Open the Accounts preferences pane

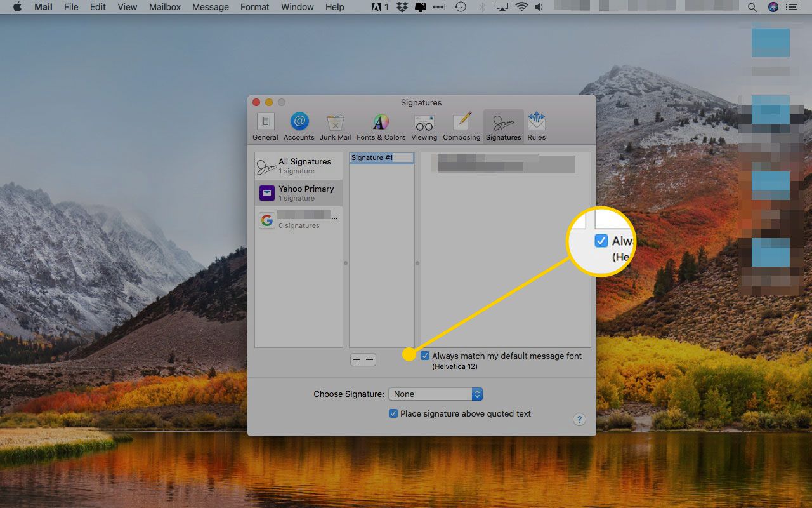[299, 126]
